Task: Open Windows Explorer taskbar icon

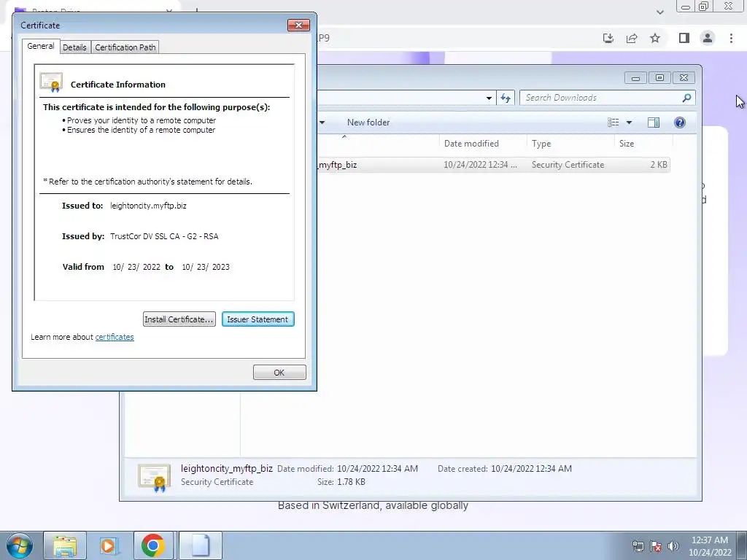Action: [x=65, y=545]
